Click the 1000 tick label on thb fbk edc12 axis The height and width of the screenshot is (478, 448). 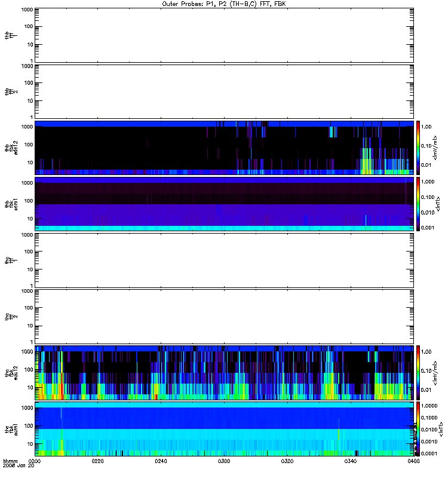[x=27, y=127]
